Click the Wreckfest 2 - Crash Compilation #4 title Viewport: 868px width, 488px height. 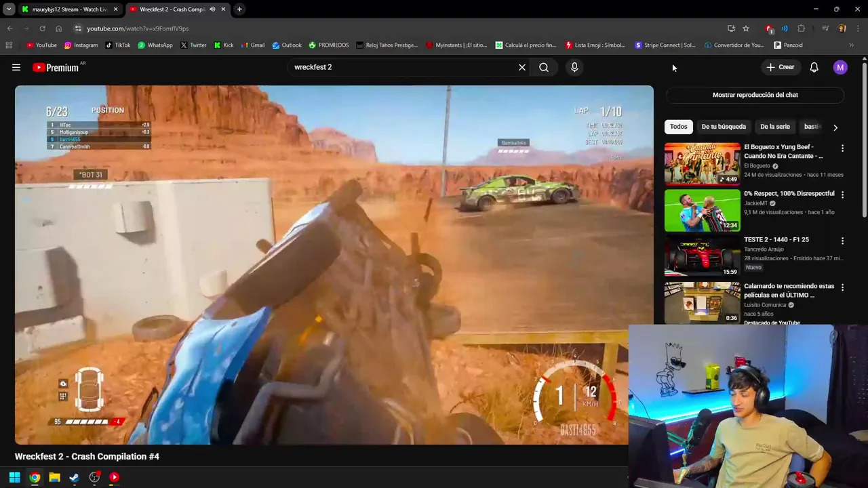coord(87,456)
